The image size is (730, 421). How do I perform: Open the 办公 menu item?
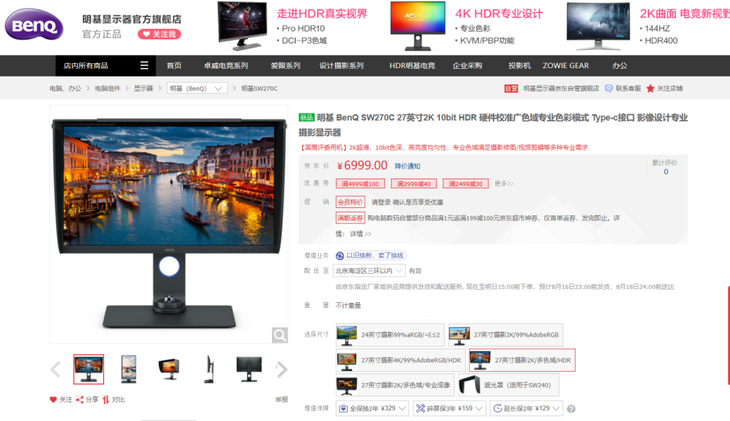click(620, 66)
